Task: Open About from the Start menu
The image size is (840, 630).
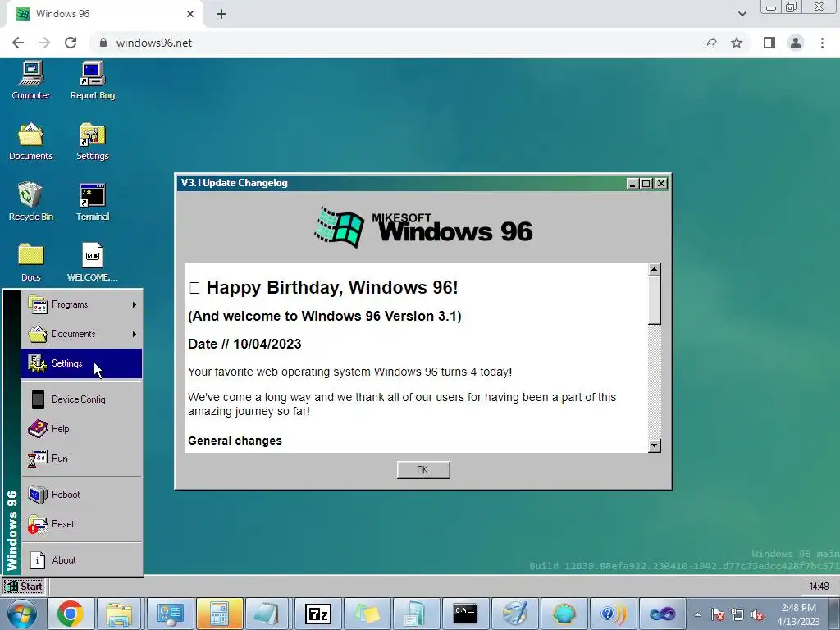Action: [x=81, y=559]
